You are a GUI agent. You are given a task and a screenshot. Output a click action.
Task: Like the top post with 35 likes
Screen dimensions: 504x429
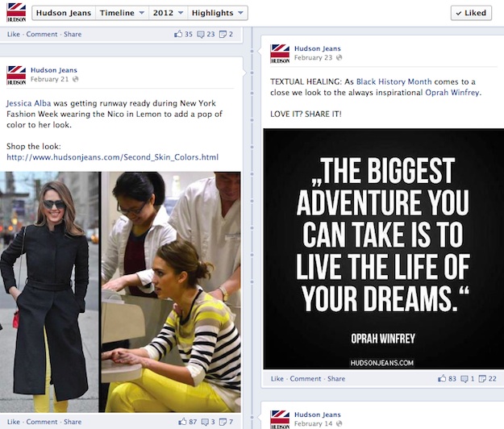click(x=13, y=34)
